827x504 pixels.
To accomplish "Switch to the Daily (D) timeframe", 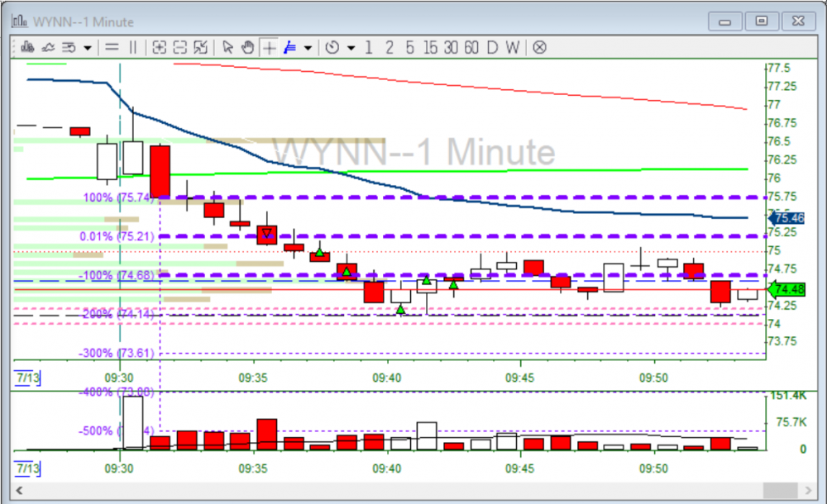I will coord(492,47).
